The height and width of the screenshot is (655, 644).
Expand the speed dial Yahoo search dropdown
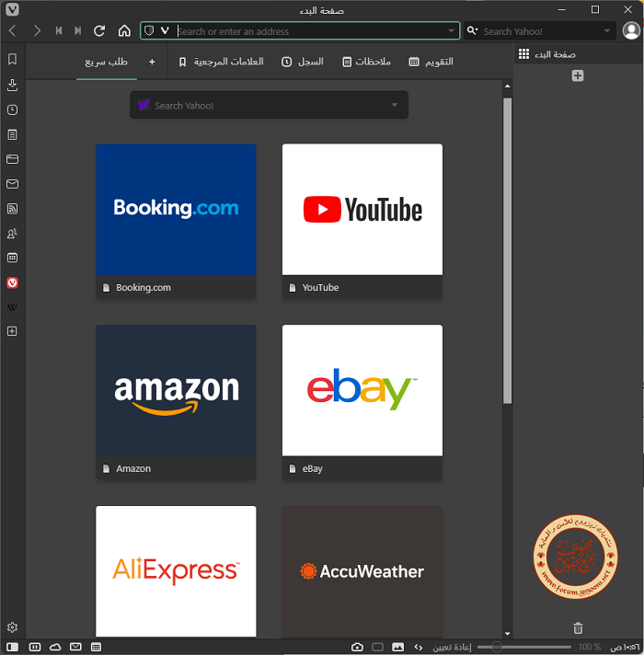395,105
